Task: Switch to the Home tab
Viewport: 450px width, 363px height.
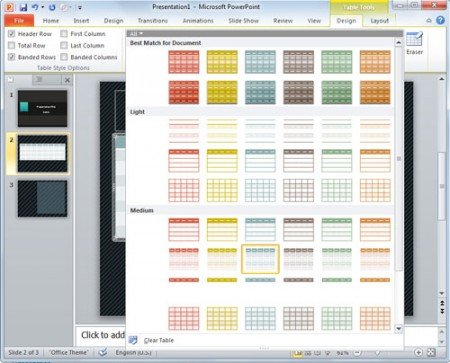Action: pyautogui.click(x=51, y=21)
